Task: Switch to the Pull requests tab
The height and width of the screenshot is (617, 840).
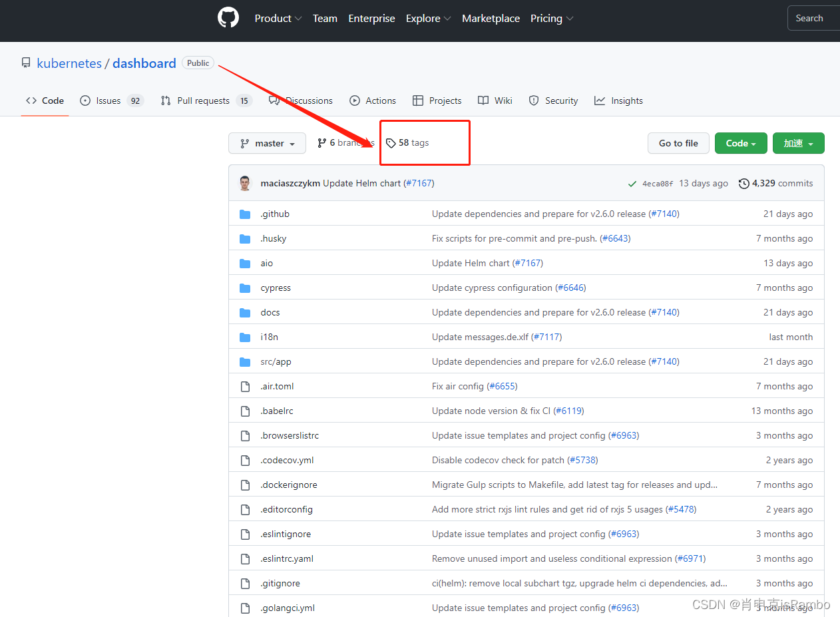Action: (x=206, y=101)
